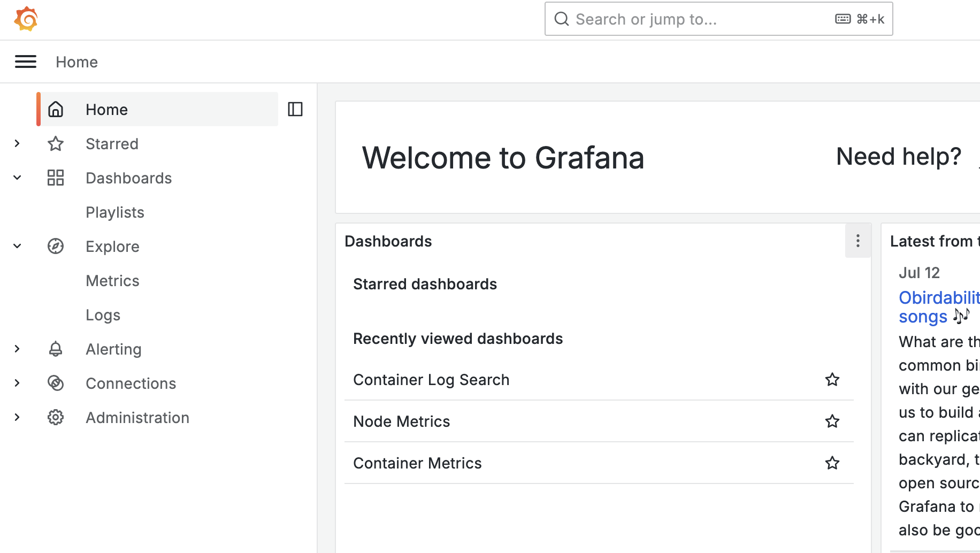This screenshot has height=553, width=980.
Task: Expand the Connections section chevron
Action: pos(17,383)
